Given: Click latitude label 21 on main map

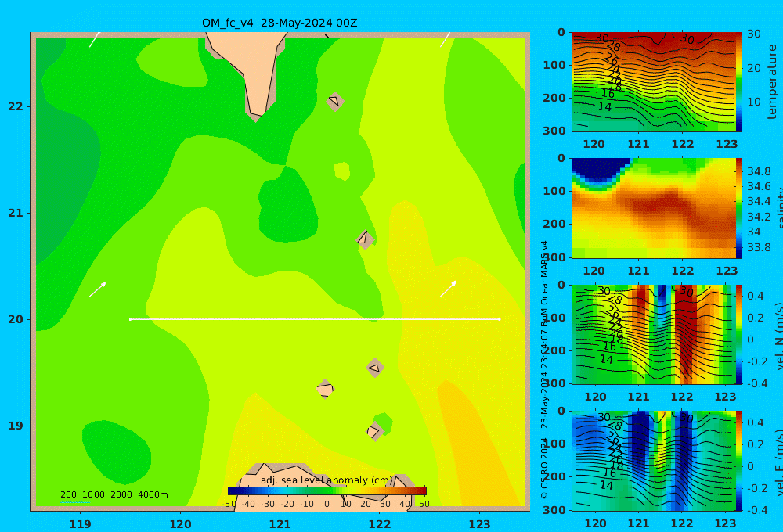Looking at the screenshot, I should (x=16, y=213).
